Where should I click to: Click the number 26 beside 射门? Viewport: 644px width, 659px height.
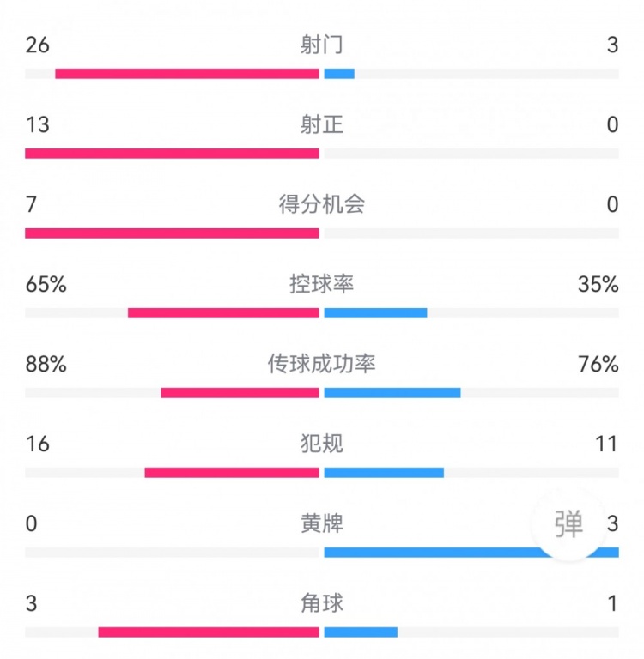pos(38,45)
